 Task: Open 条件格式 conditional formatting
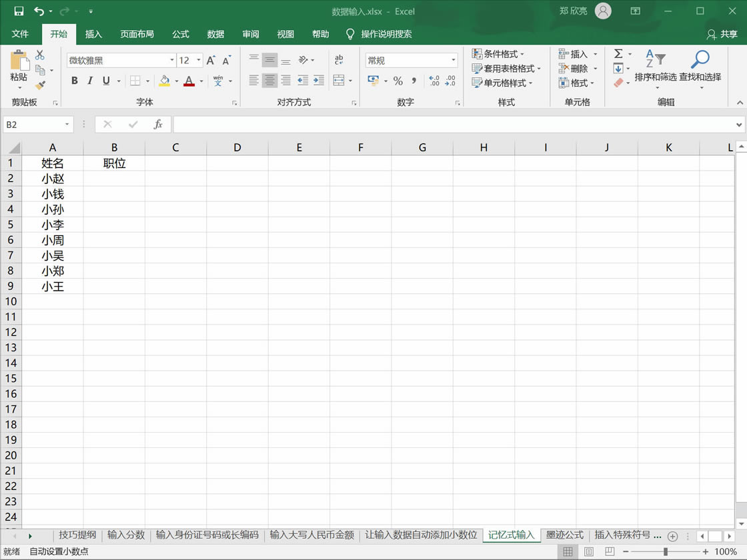[500, 53]
